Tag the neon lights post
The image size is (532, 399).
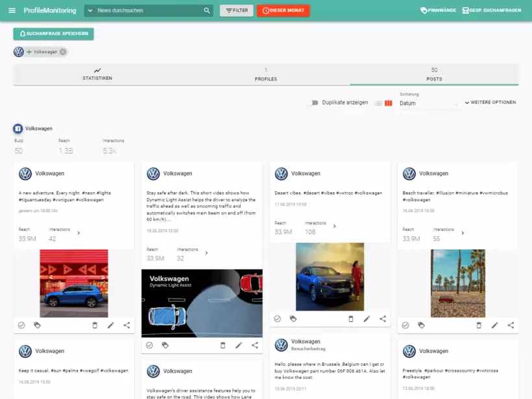coord(38,326)
